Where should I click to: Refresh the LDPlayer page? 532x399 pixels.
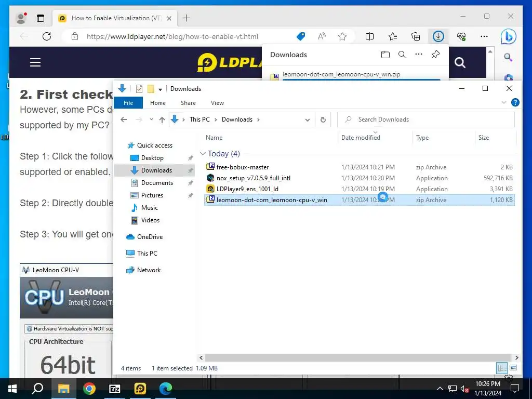tap(47, 36)
